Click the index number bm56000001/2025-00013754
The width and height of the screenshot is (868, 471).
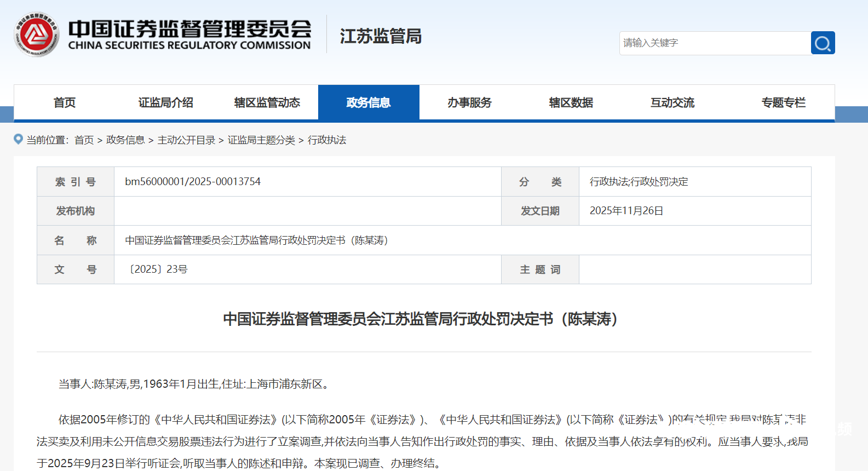[193, 182]
